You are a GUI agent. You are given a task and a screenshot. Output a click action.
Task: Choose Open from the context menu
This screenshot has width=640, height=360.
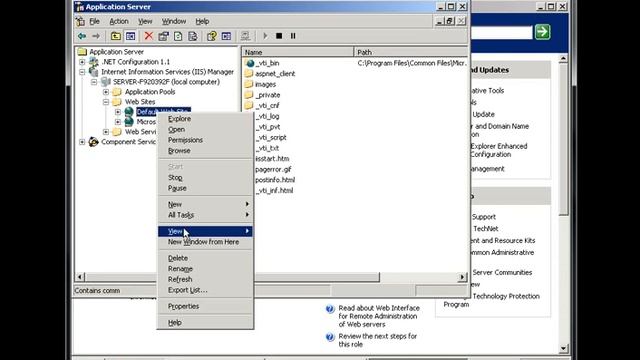tap(205, 129)
